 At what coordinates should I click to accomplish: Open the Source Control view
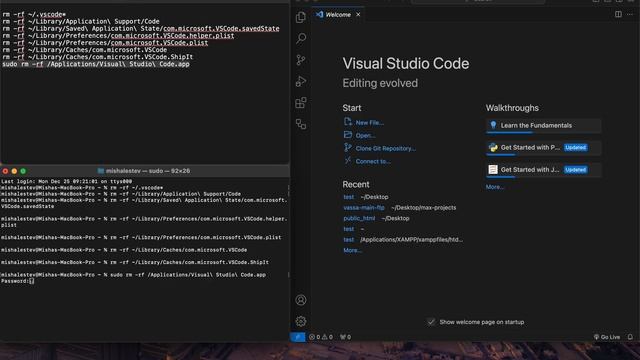tap(301, 60)
